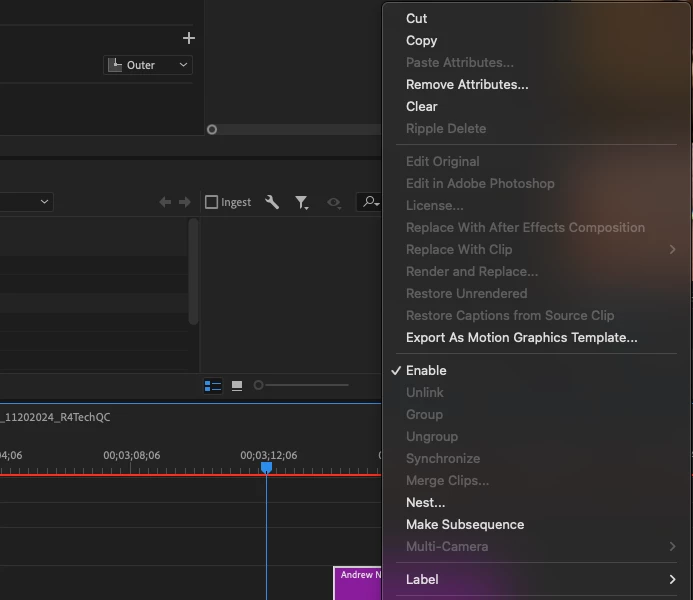This screenshot has height=600, width=693.
Task: Choose Copy from context menu
Action: (422, 41)
